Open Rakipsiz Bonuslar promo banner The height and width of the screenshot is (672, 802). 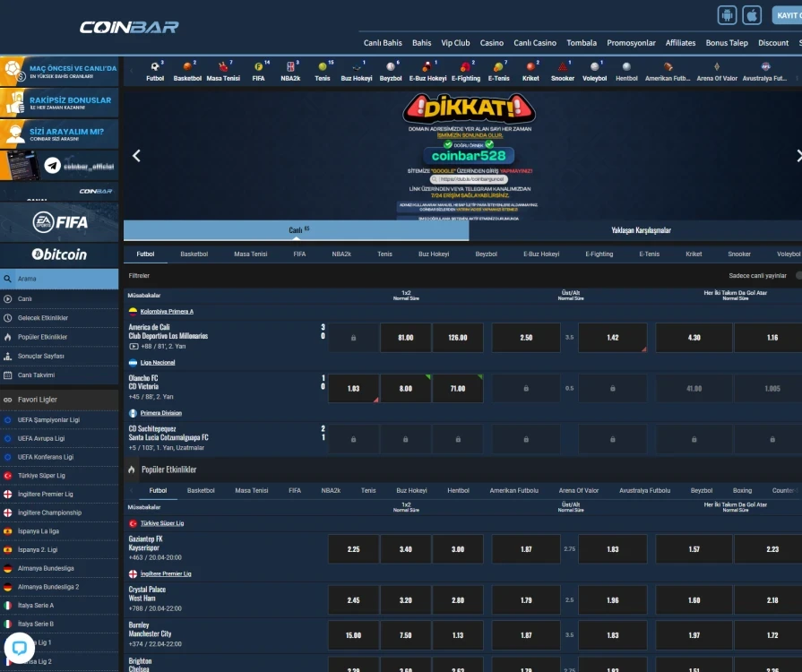click(59, 103)
